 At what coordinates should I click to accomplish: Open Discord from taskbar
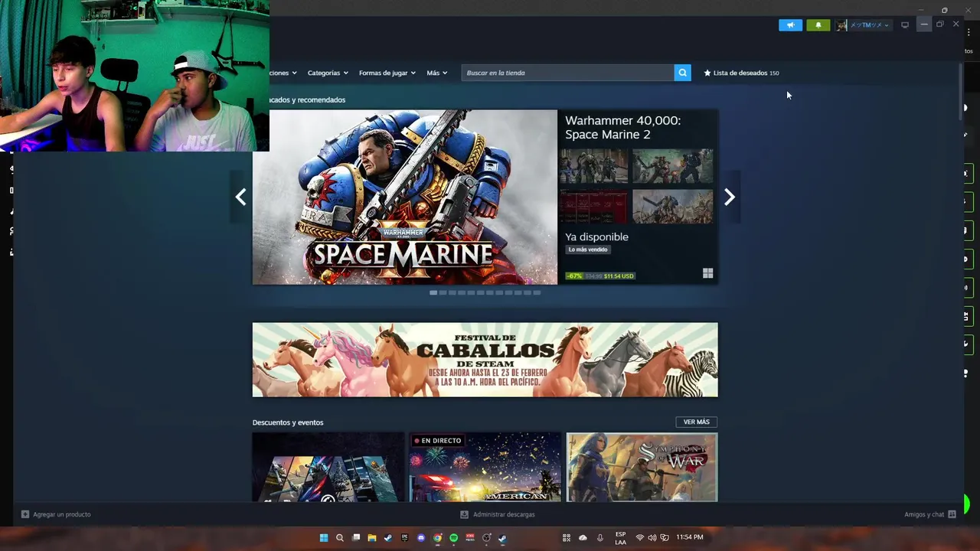pos(421,538)
